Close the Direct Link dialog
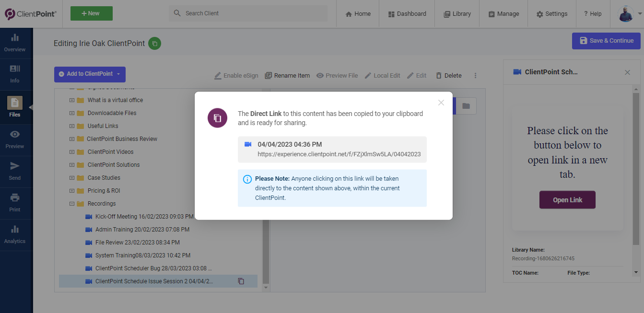The height and width of the screenshot is (313, 644). coord(441,103)
